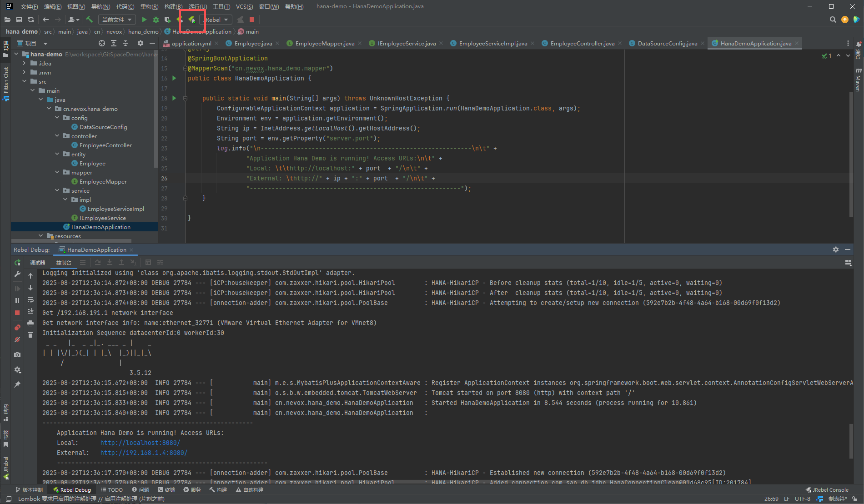Open the http://192.168.1.4:8080/ link

144,453
